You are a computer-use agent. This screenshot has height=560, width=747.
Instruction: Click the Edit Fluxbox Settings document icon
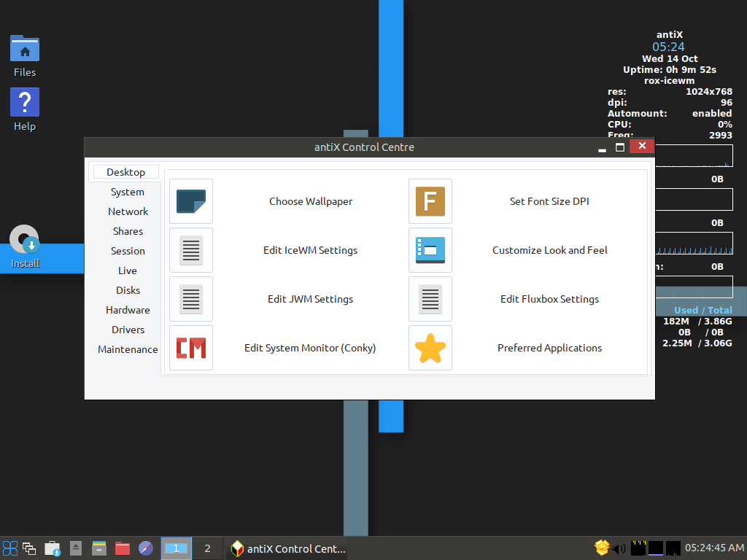coord(430,299)
